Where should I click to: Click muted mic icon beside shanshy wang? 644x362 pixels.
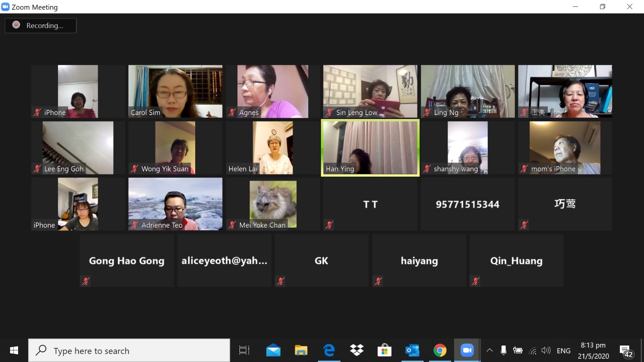click(427, 169)
